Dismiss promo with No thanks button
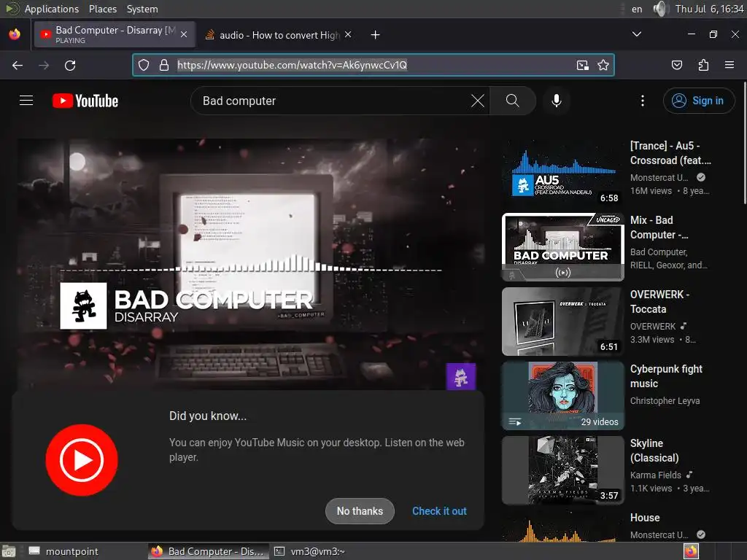This screenshot has width=747, height=560. pos(360,511)
